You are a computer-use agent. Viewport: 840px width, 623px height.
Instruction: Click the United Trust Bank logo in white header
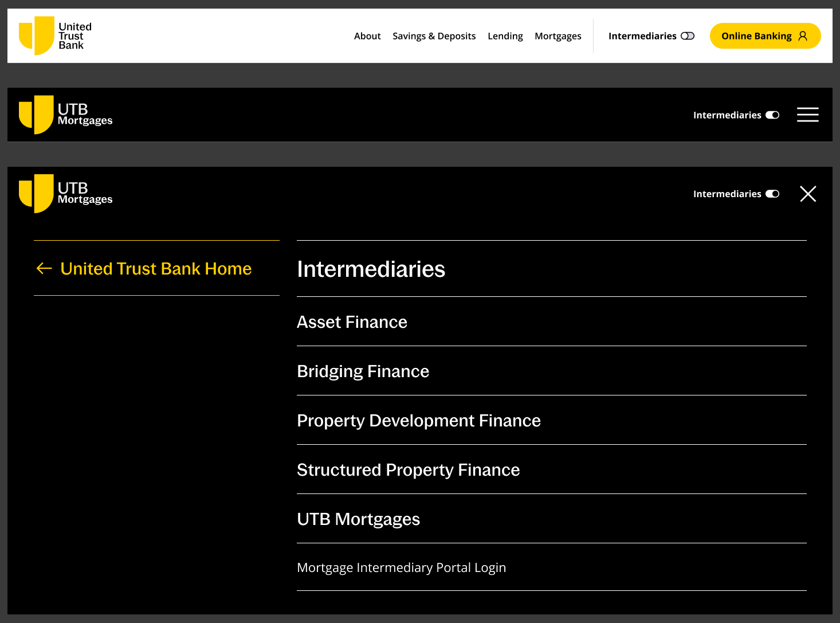click(x=55, y=36)
